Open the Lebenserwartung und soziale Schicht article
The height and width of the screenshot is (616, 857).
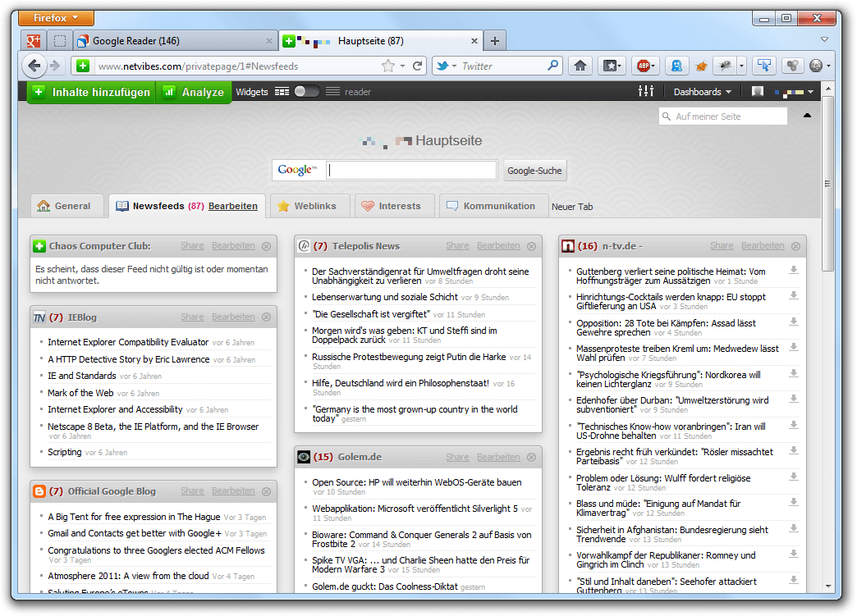pyautogui.click(x=385, y=297)
